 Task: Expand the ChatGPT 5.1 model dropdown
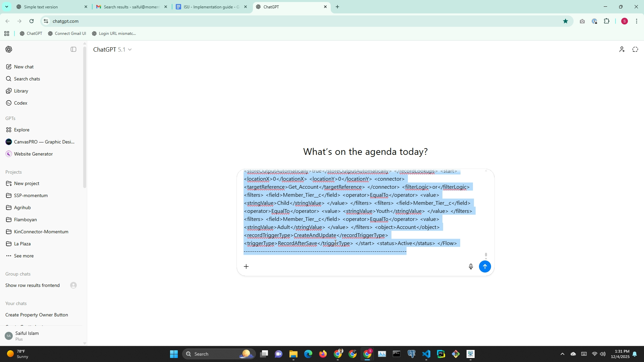[112, 50]
